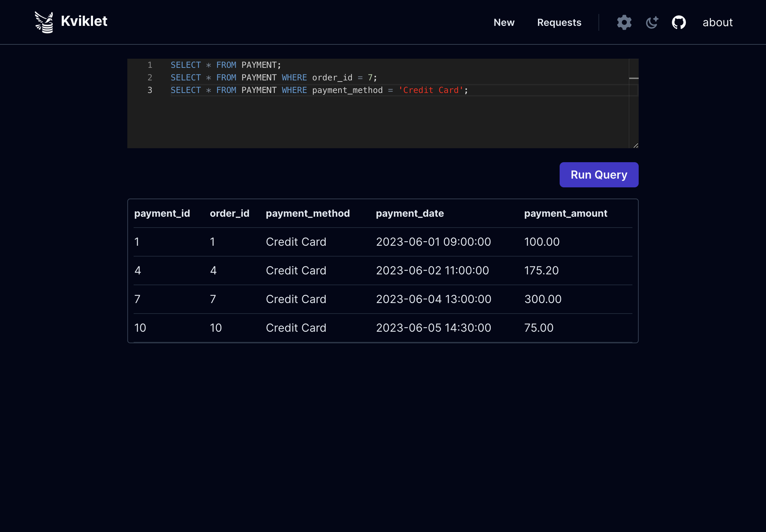Select the 2023-06-01 09:00:00 date cell
This screenshot has width=766, height=532.
pyautogui.click(x=433, y=242)
